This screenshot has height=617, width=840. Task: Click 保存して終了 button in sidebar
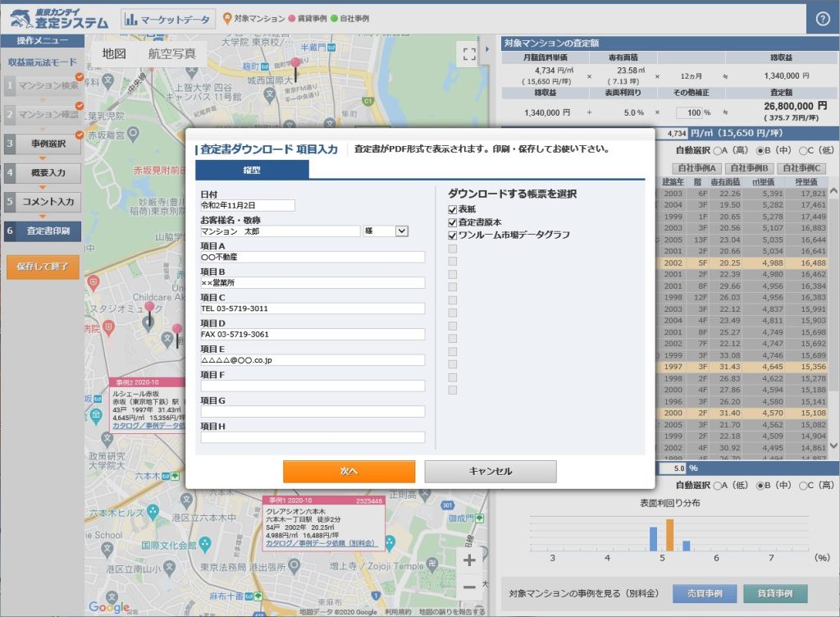pos(43,267)
